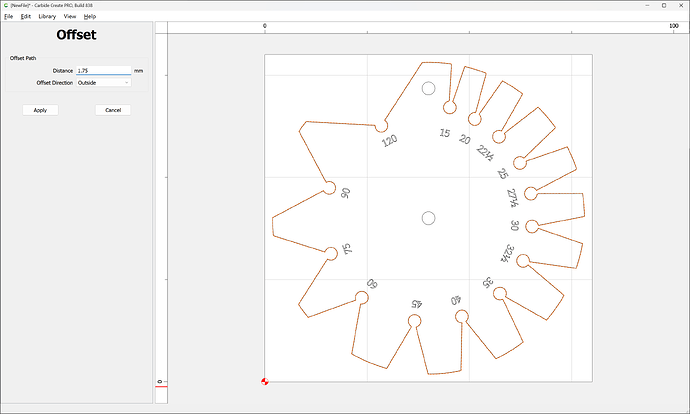Viewport: 690px width, 414px height.
Task: Open the Help menu
Action: pyautogui.click(x=90, y=17)
